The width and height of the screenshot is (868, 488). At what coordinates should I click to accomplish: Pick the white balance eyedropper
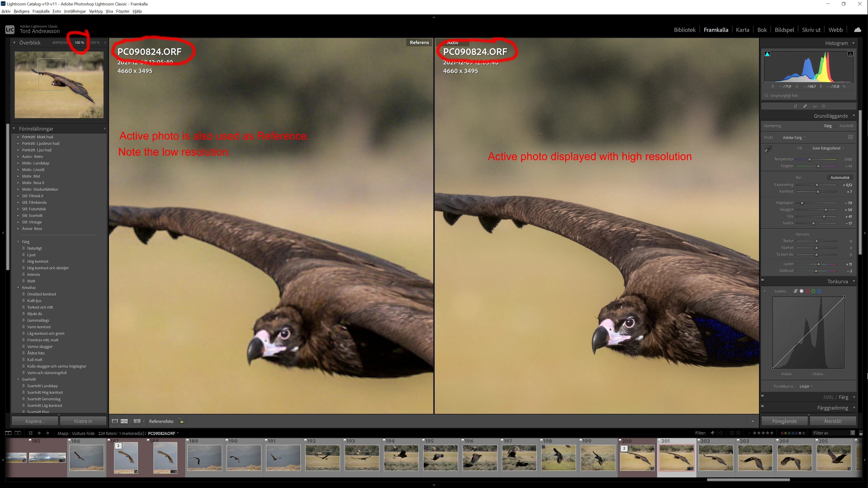(768, 149)
